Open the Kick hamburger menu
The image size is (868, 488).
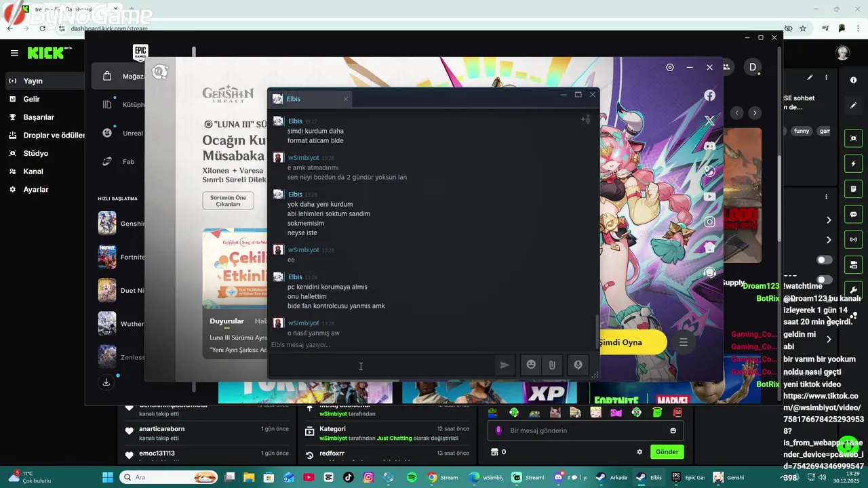14,53
